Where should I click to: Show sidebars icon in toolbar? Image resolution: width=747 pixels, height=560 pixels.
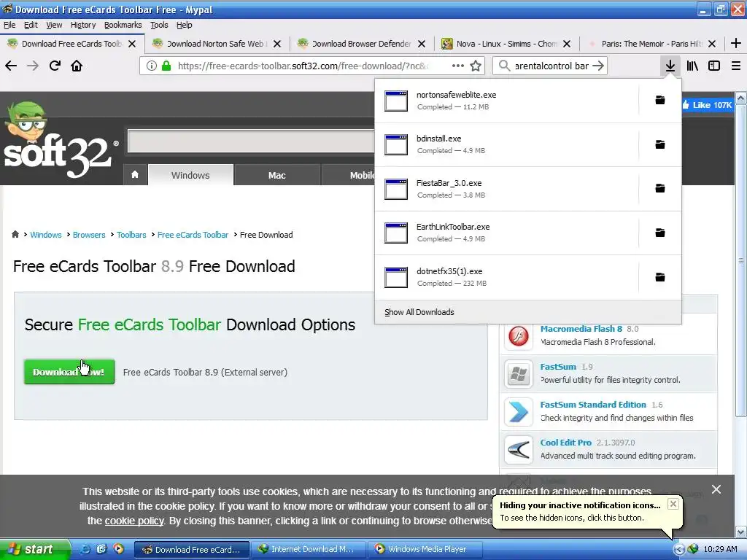(714, 66)
